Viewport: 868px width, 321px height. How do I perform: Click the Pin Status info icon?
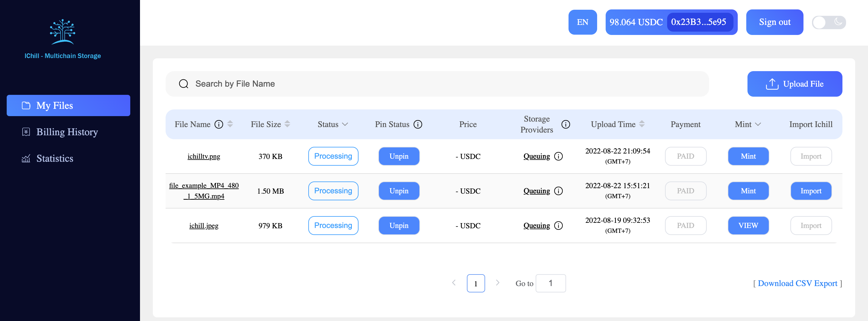418,125
